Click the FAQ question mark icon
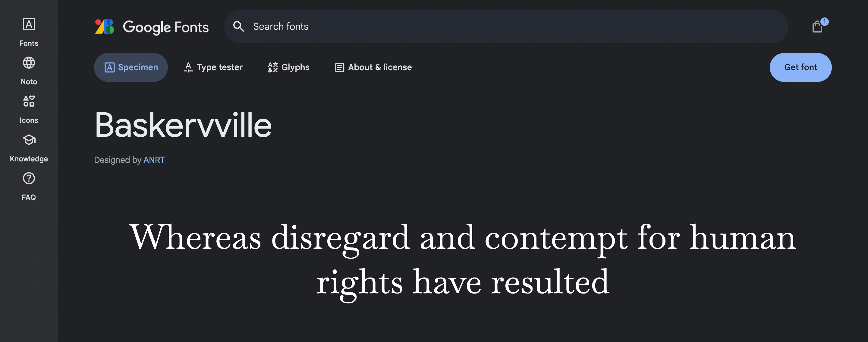 coord(29,179)
